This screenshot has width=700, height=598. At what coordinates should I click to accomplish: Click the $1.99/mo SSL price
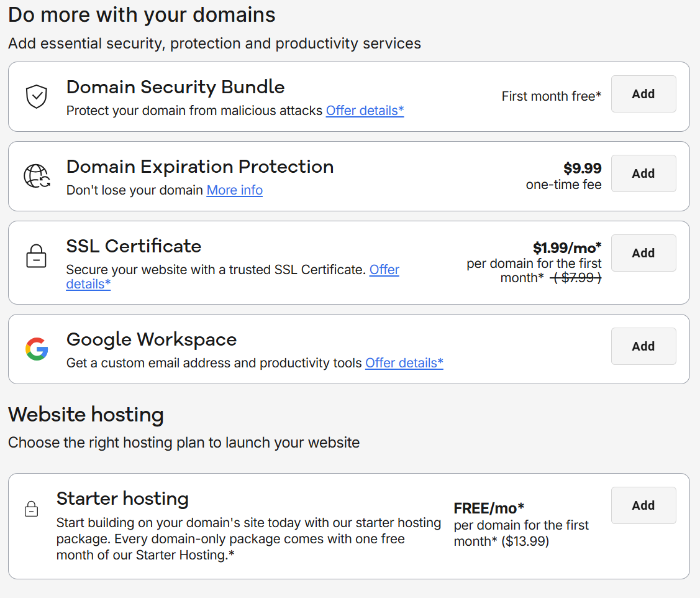tap(567, 246)
